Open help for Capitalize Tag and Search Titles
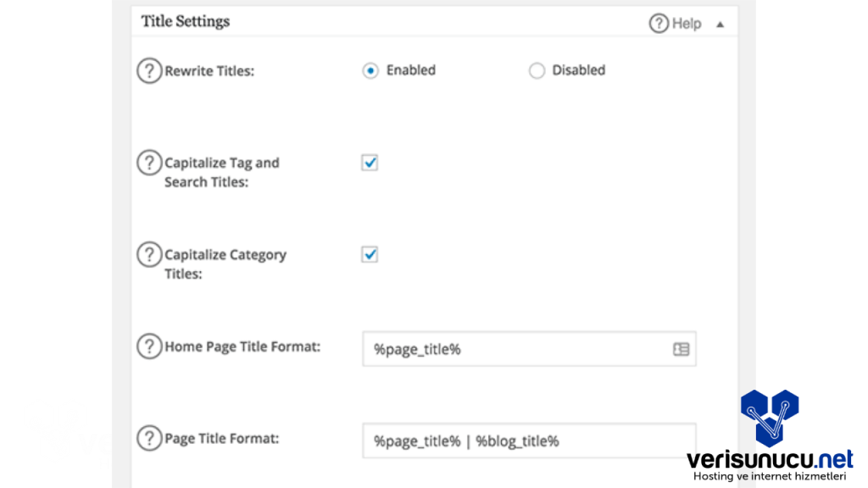Viewport: 868px width, 488px height. (148, 163)
